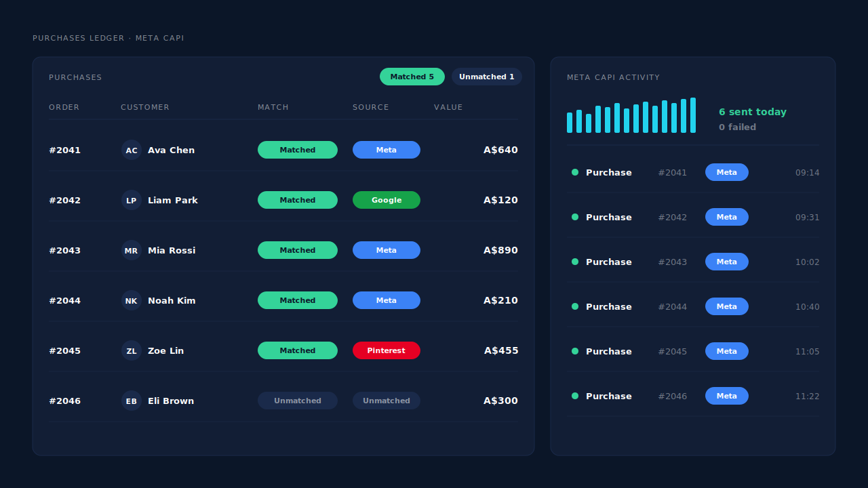Select customer name Noah Kim
Screen dimensions: 868x488
(172, 300)
